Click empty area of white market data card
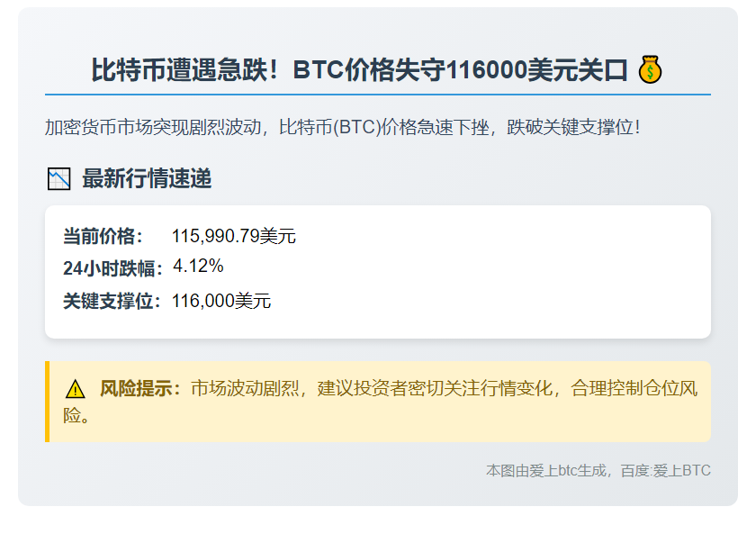This screenshot has height=534, width=756. click(504, 270)
